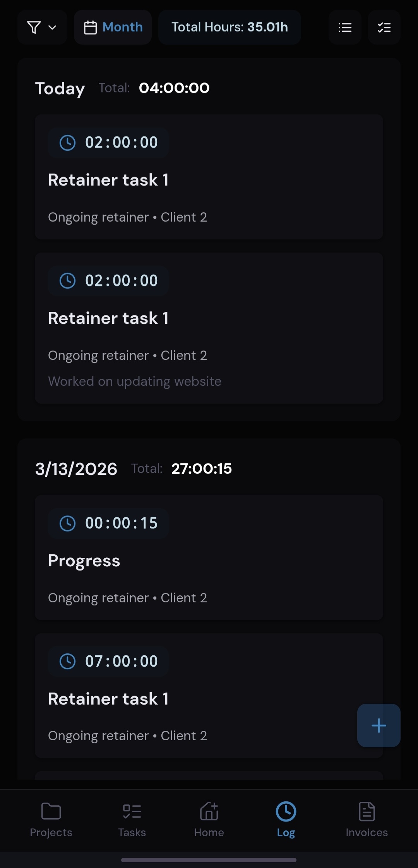Click the clock icon on first 02:00:00 entry
This screenshot has height=868, width=418.
[x=68, y=142]
